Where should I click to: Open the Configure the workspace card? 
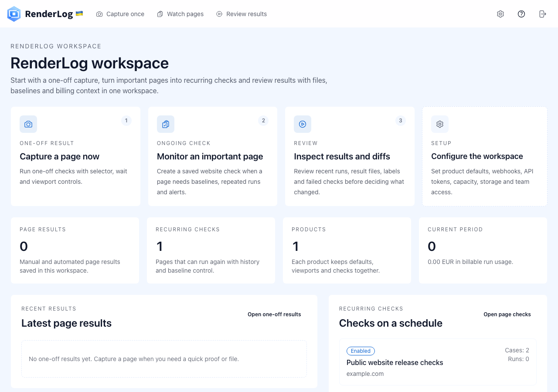pos(485,156)
